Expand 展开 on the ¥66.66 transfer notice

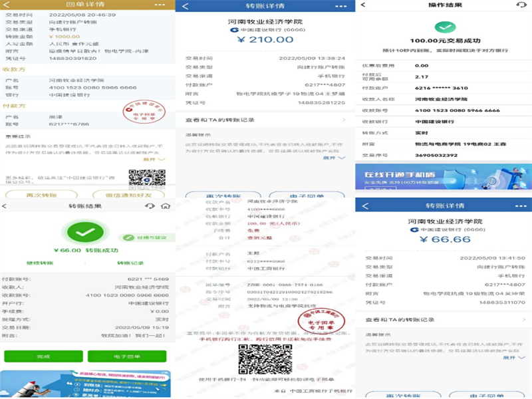click(512, 357)
